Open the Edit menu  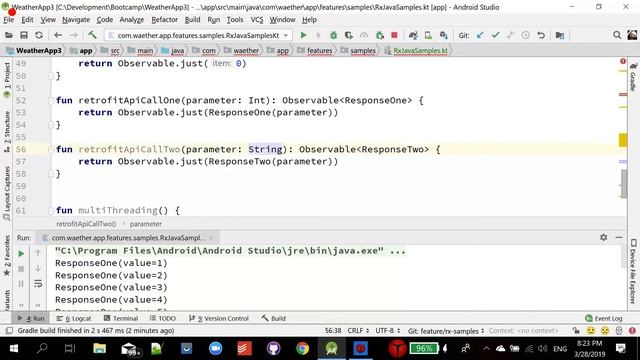click(x=27, y=20)
